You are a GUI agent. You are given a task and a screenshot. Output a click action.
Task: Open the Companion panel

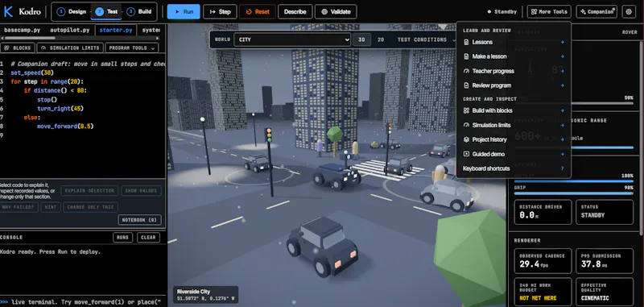click(x=597, y=12)
